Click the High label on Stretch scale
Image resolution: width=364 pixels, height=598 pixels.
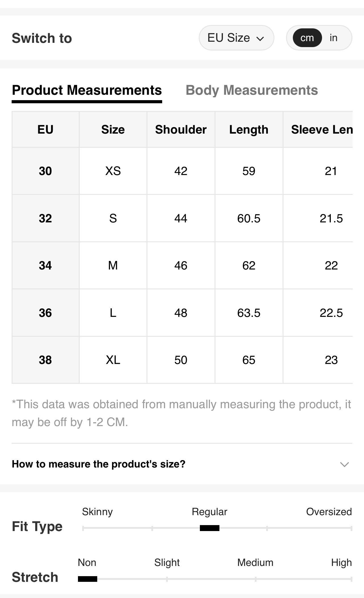point(341,563)
